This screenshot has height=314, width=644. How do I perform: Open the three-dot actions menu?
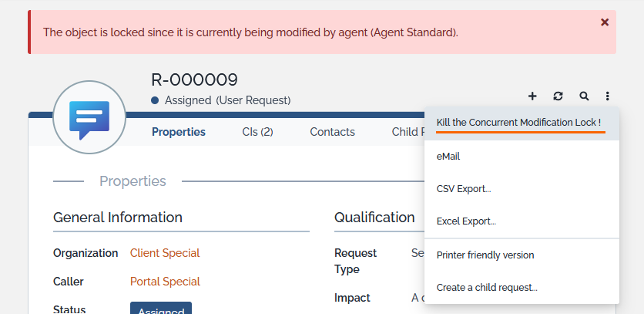coord(608,96)
